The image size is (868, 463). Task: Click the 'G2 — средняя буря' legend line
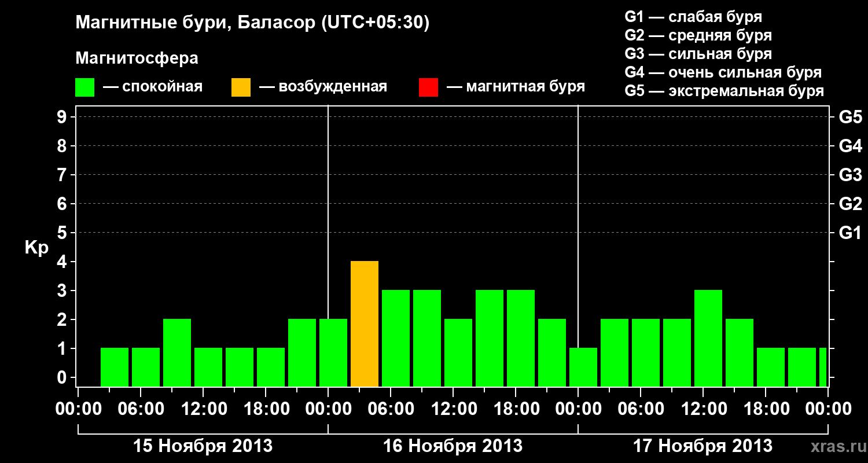[698, 35]
